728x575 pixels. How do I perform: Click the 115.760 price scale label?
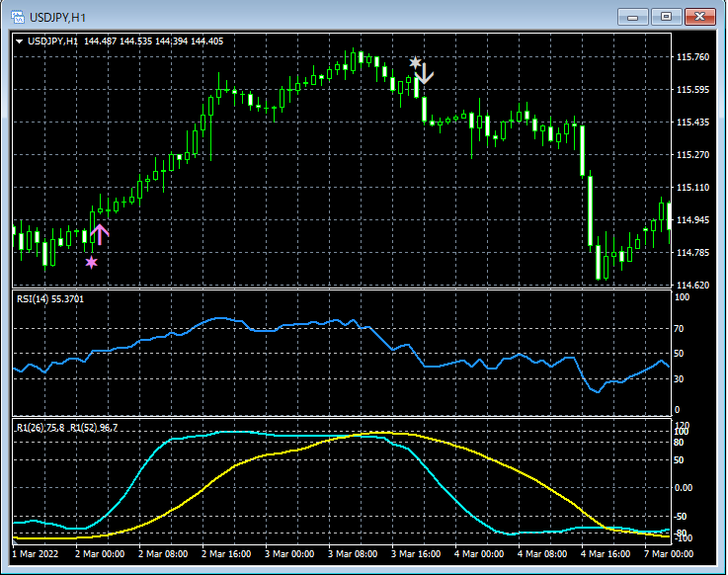click(693, 57)
